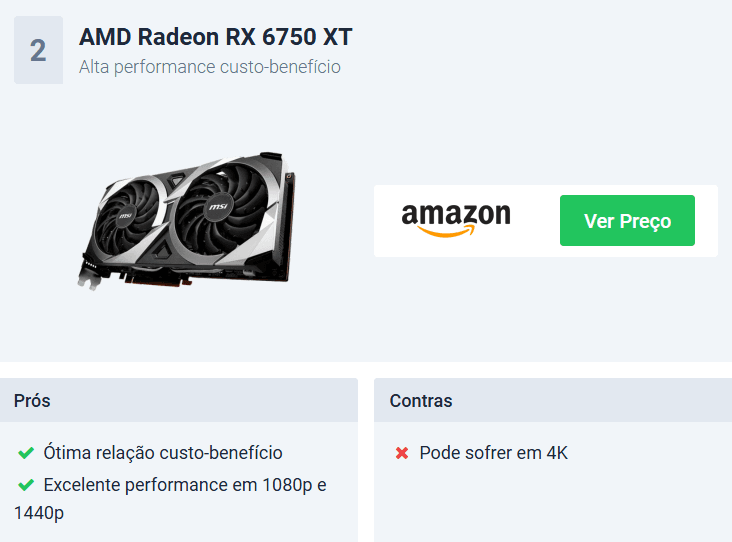Click the orange Amazon smile arrow

[x=445, y=231]
